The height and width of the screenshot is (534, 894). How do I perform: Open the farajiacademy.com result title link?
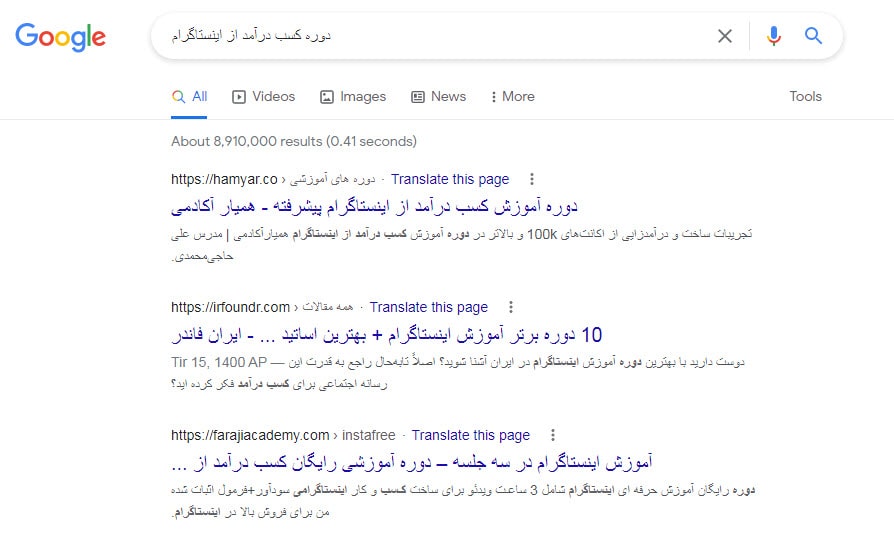click(412, 463)
